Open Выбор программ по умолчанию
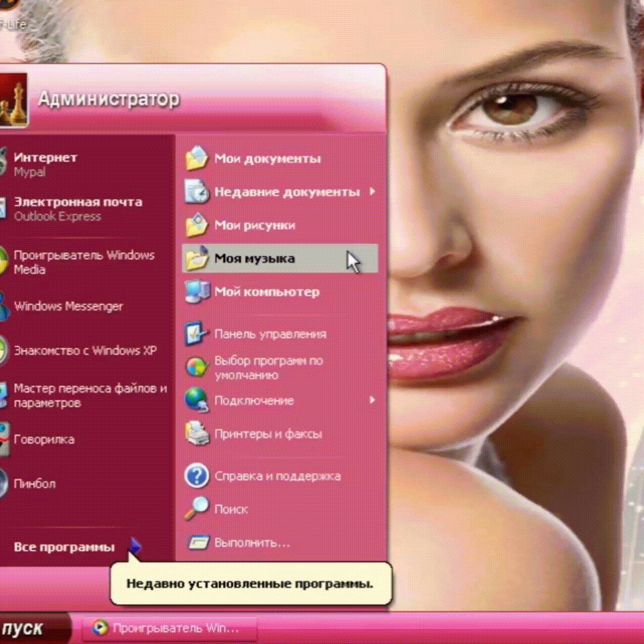Image resolution: width=644 pixels, height=644 pixels. [280, 367]
